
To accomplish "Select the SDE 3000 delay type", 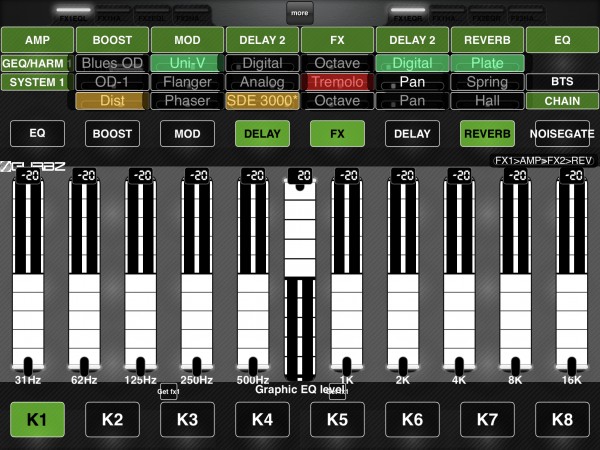I will tap(262, 101).
